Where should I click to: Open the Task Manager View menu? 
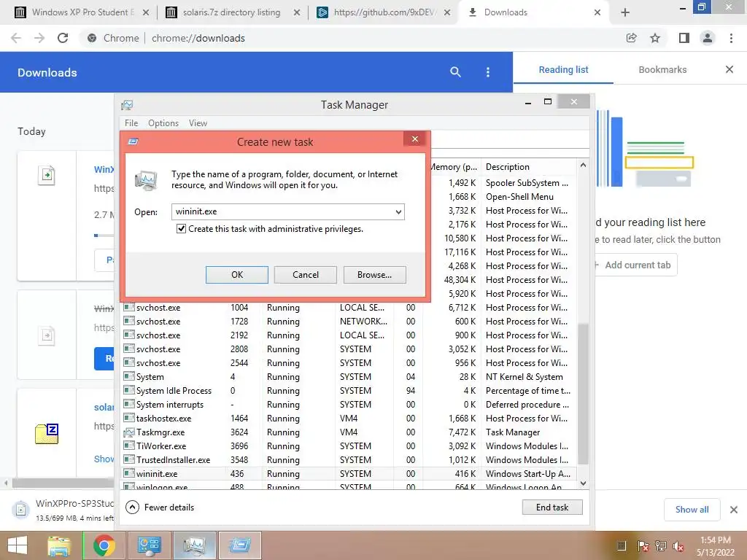pos(198,122)
